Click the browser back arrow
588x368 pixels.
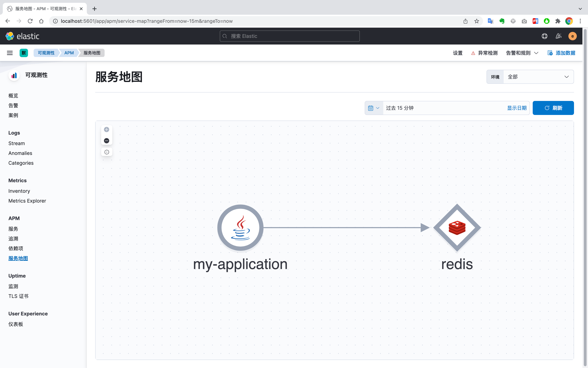point(8,21)
